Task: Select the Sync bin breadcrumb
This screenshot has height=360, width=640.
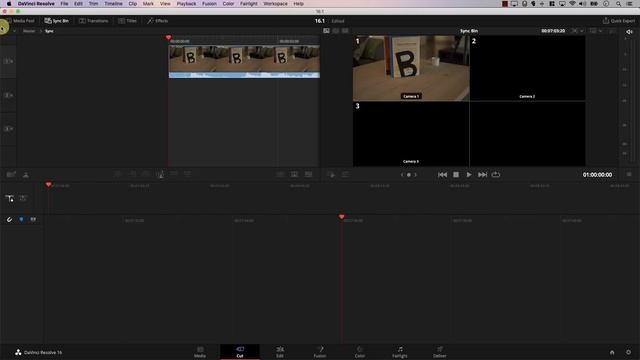Action: tap(49, 31)
